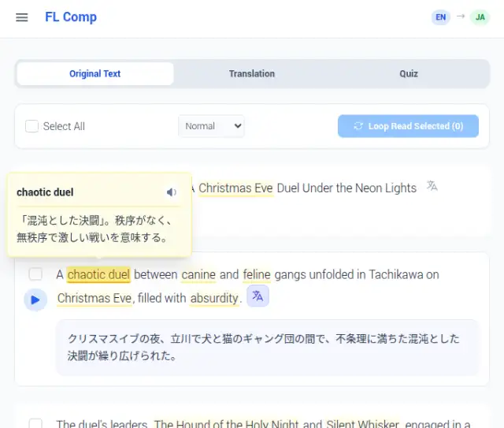The width and height of the screenshot is (504, 428).
Task: Check the Select All checkbox
Action: click(x=31, y=126)
